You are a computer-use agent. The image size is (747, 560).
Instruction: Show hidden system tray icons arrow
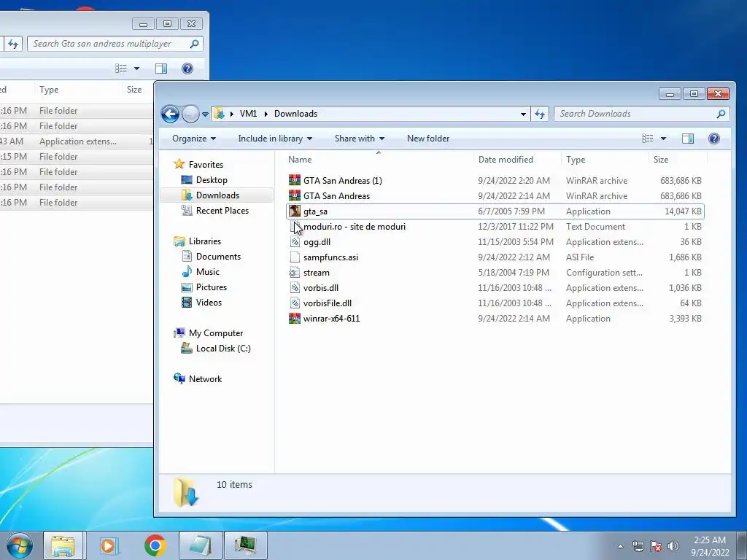pyautogui.click(x=620, y=546)
